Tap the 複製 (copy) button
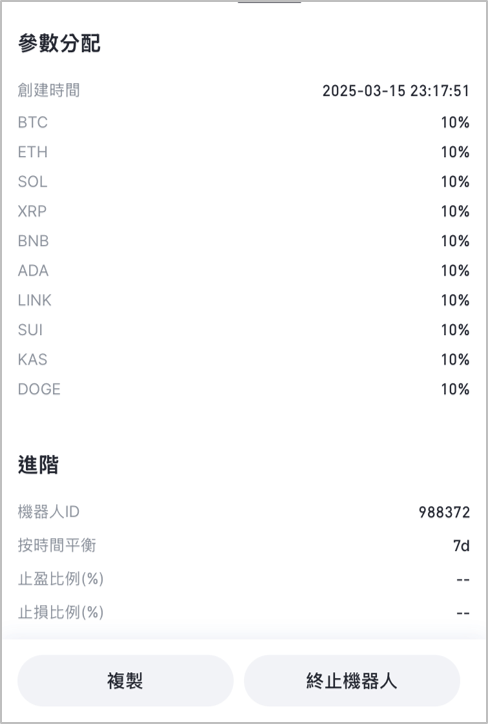This screenshot has height=724, width=488. tap(125, 681)
